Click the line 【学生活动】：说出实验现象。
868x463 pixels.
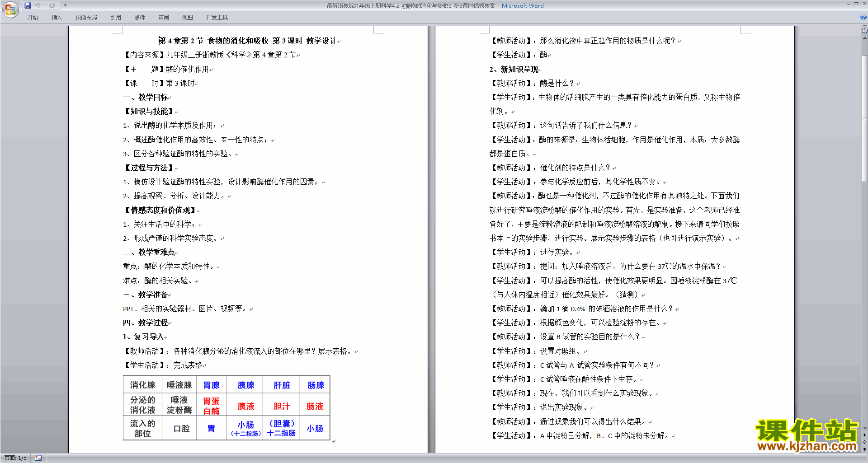[x=539, y=407]
